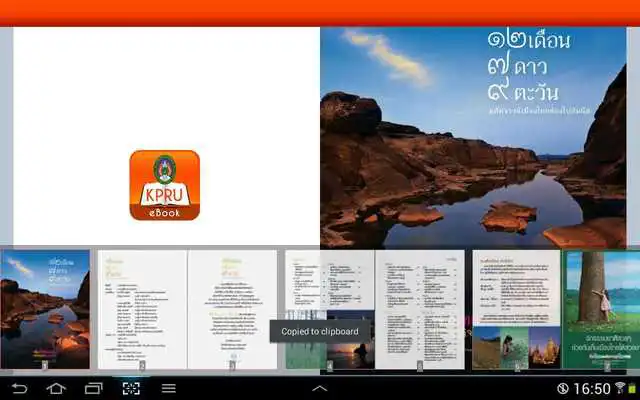Expand the panel using the up chevron
This screenshot has height=400, width=640.
[320, 389]
